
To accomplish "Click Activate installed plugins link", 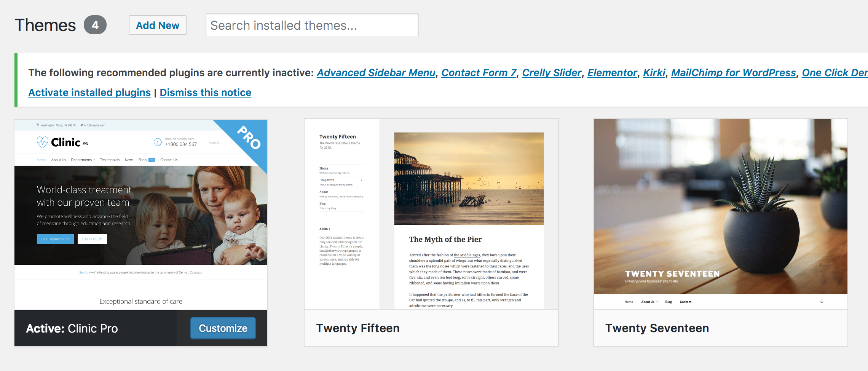I will pos(89,93).
